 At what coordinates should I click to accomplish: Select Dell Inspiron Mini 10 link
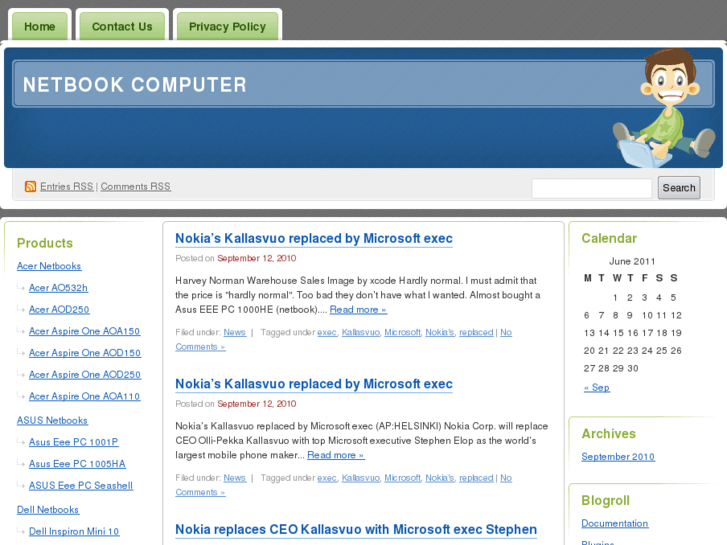coord(74,532)
